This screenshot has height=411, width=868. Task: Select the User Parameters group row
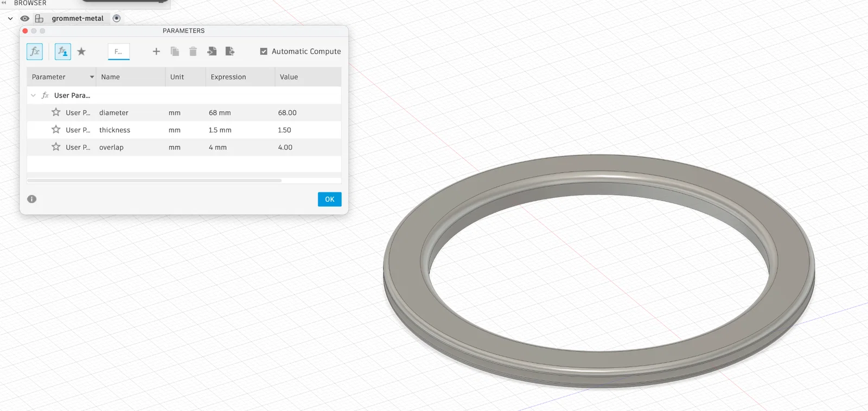pos(184,95)
